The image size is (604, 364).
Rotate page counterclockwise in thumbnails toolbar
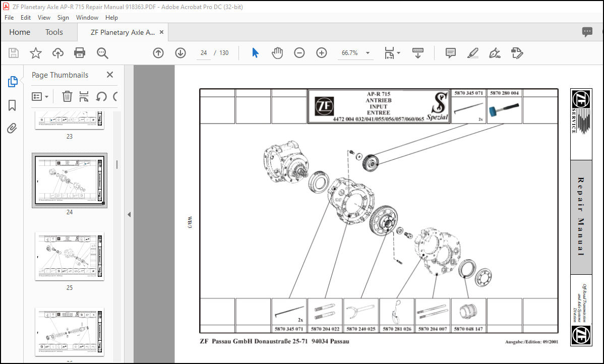(101, 96)
